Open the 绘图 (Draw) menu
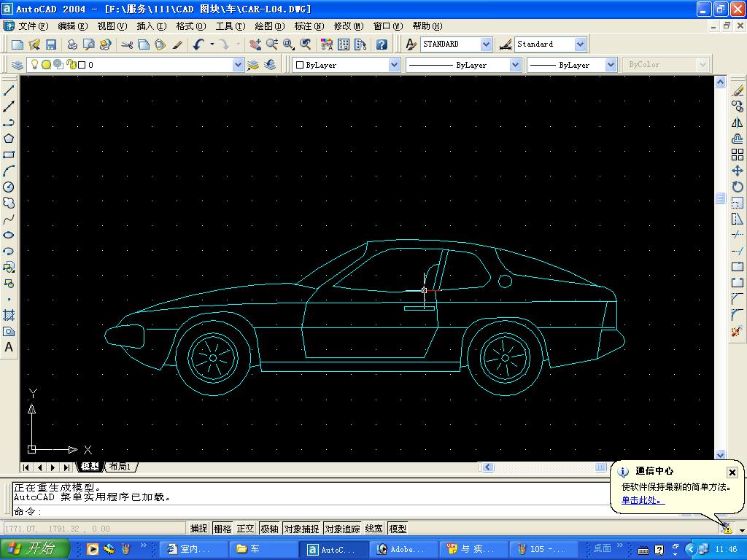Viewport: 747px width, 560px height. click(269, 26)
